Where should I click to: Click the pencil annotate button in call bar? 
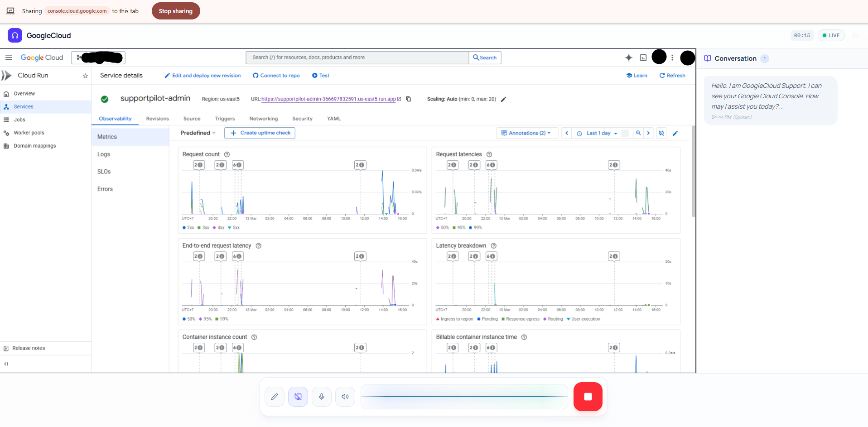275,397
